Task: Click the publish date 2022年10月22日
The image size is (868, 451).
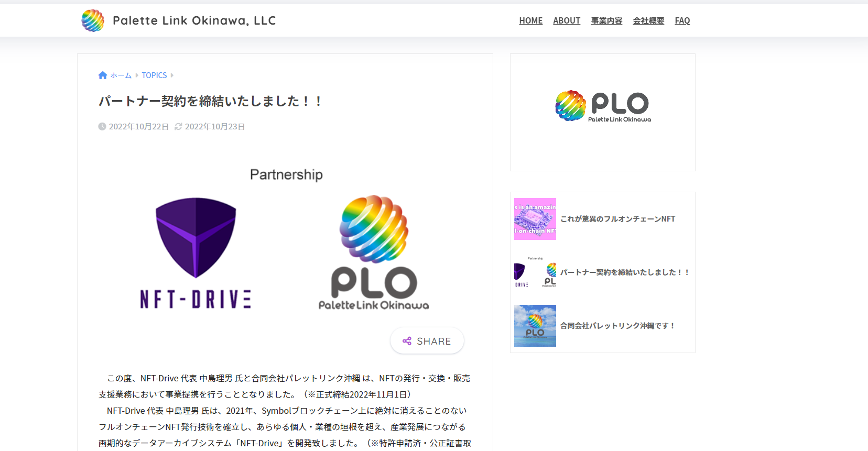Action: 139,127
